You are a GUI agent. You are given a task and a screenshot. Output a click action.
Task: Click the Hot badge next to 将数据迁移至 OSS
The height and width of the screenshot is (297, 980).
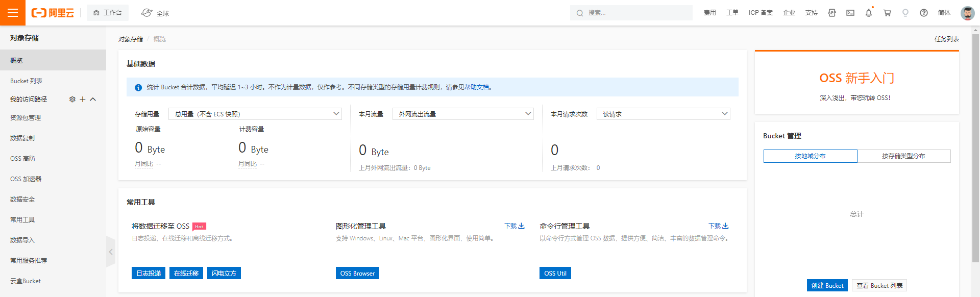point(199,226)
